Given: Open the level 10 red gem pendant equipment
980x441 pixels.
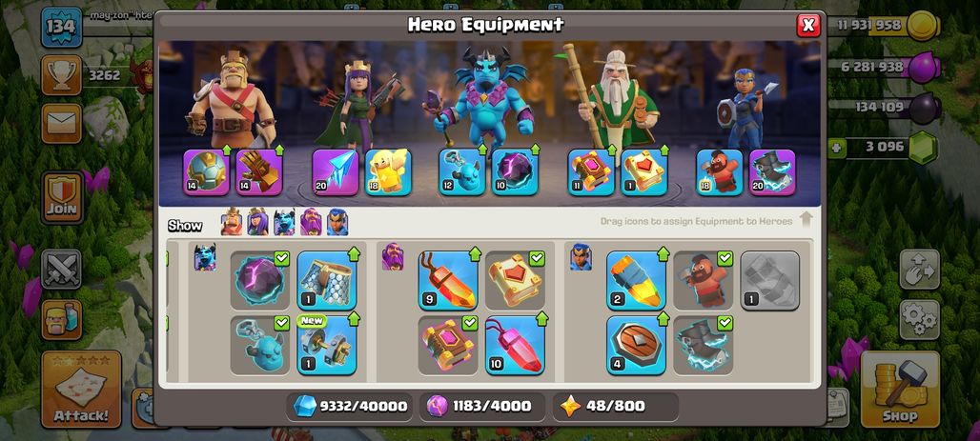Looking at the screenshot, I should click(x=515, y=345).
